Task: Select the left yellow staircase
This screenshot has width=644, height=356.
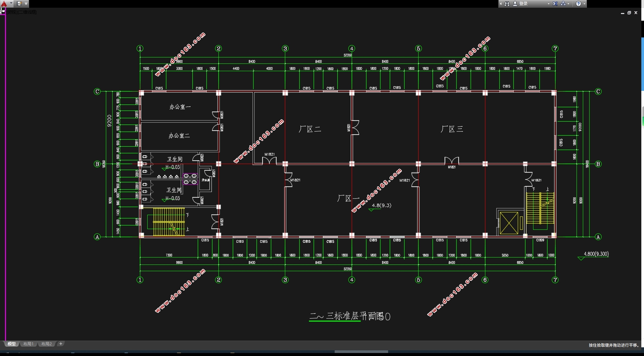Action: pos(169,222)
